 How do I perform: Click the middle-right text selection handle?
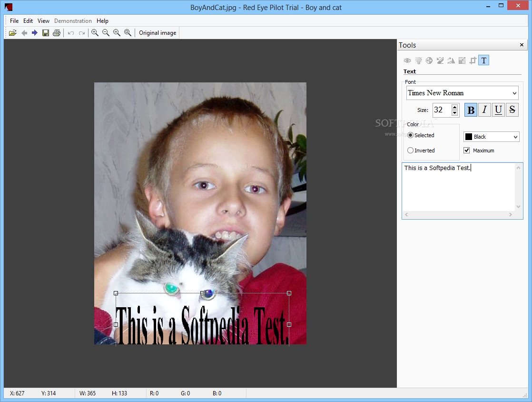[289, 324]
